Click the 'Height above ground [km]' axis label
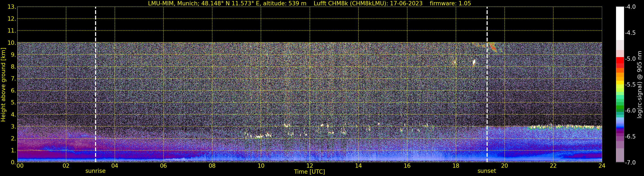Image resolution: width=644 pixels, height=176 pixels. [x=3, y=85]
